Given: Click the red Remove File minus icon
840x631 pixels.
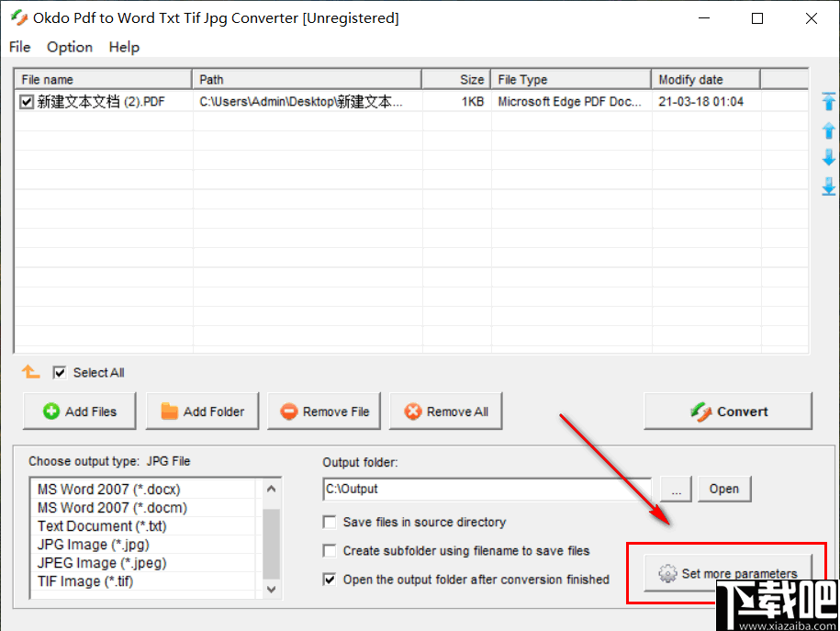Looking at the screenshot, I should pos(290,411).
